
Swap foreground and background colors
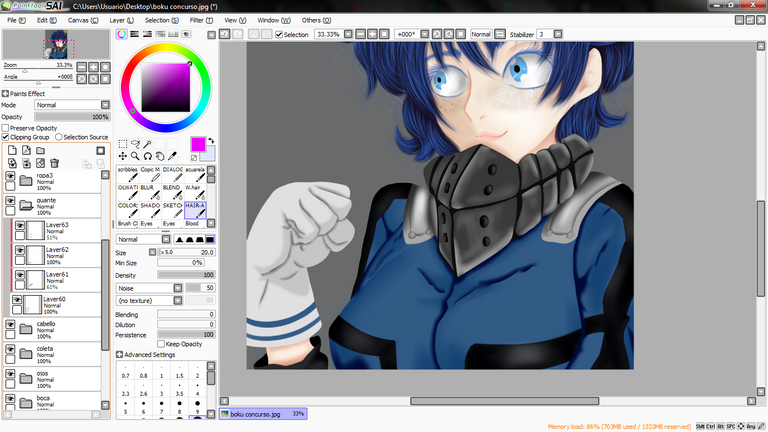click(211, 141)
